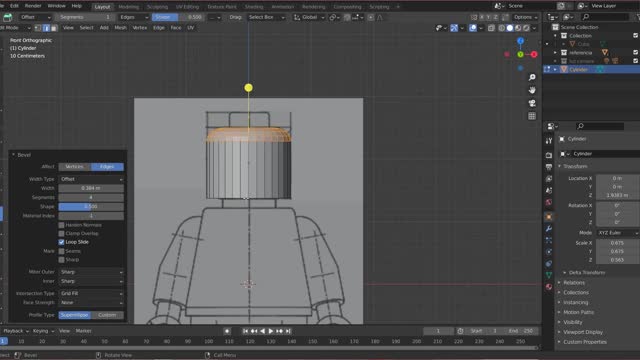Choose Superellipse profile type button
This screenshot has height=360, width=640.
pos(75,315)
